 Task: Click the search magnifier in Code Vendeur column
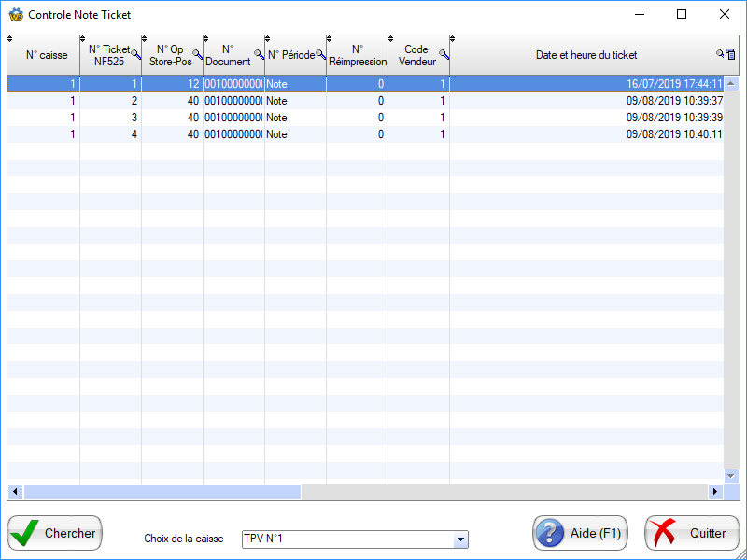444,54
